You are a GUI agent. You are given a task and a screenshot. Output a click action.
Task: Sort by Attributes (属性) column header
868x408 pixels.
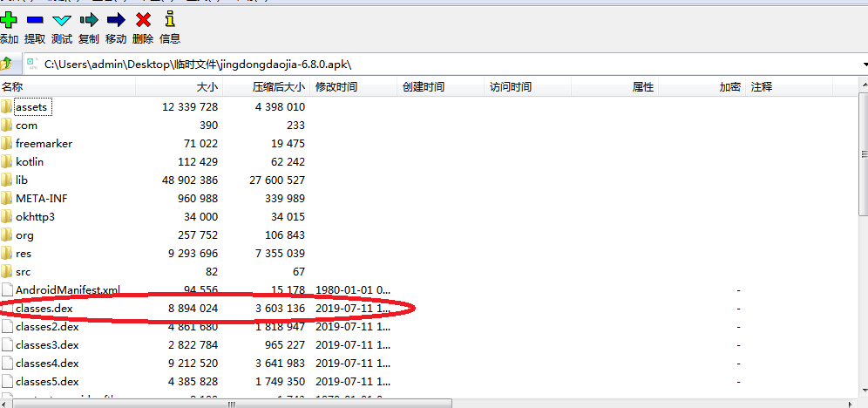[614, 87]
